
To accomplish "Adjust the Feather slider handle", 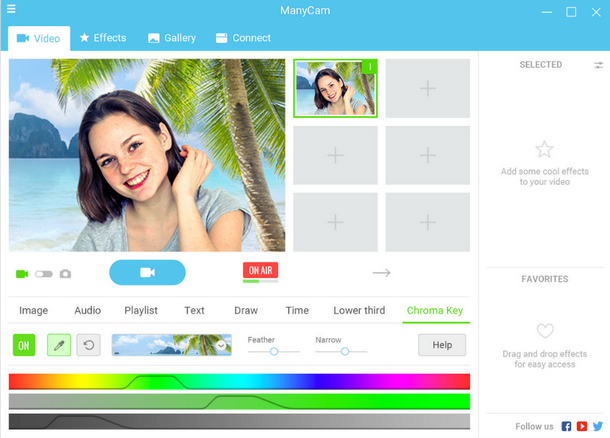I will [x=274, y=352].
